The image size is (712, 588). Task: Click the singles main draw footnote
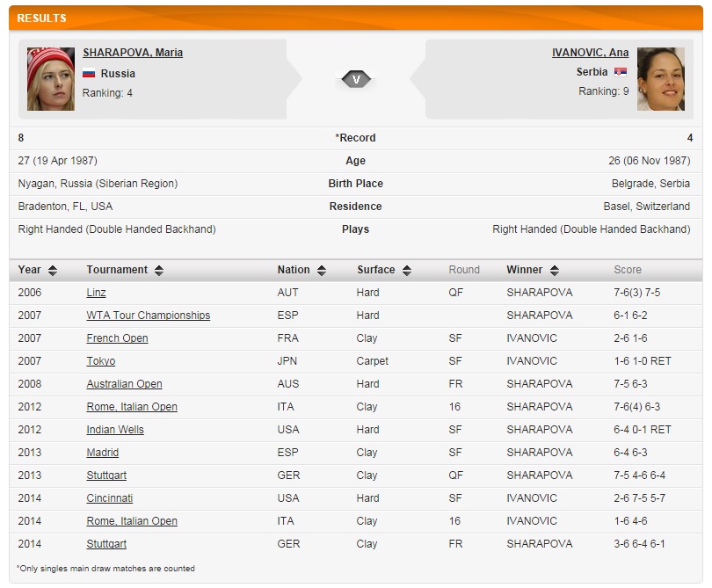(x=105, y=569)
